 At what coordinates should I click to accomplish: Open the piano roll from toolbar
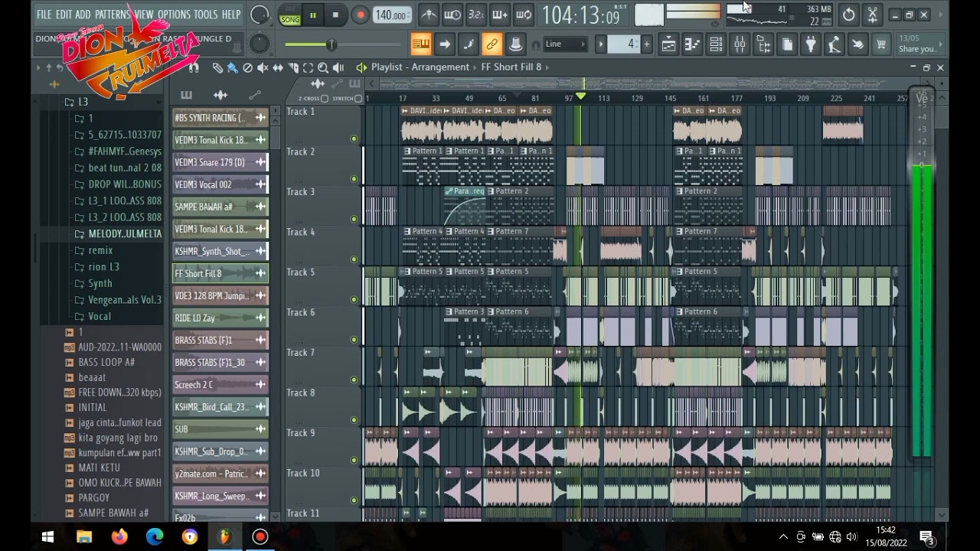point(692,44)
